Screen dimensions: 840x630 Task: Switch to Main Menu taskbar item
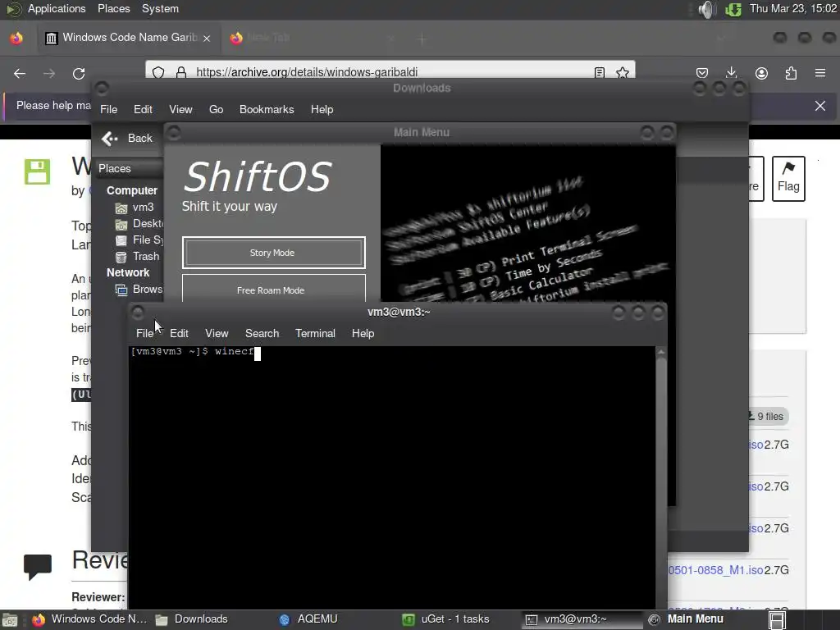click(x=687, y=619)
